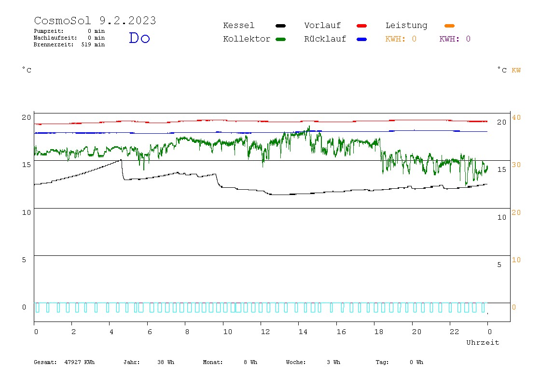Image resolution: width=554 pixels, height=392 pixels.
Task: Click the 18 hour tick label
Action: pos(378,332)
